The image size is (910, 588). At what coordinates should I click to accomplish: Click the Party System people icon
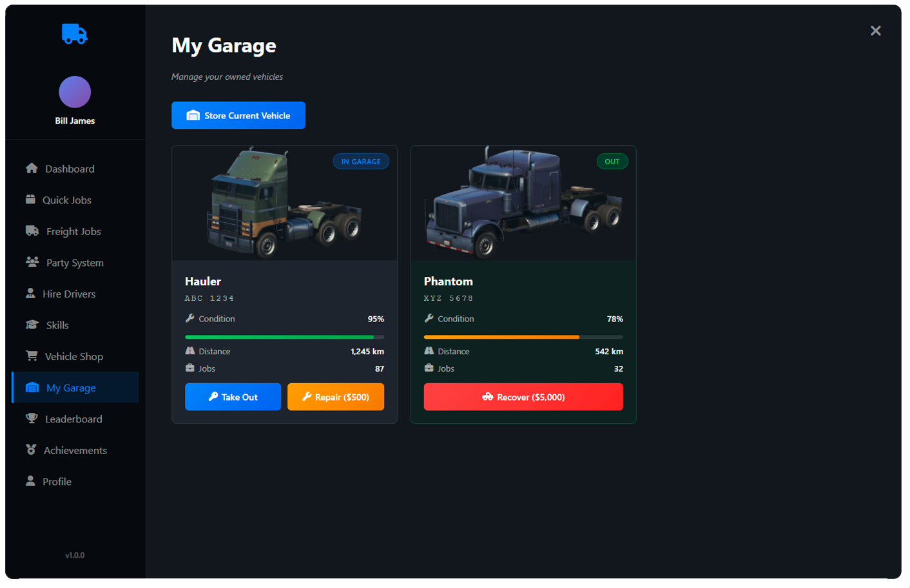click(x=32, y=261)
